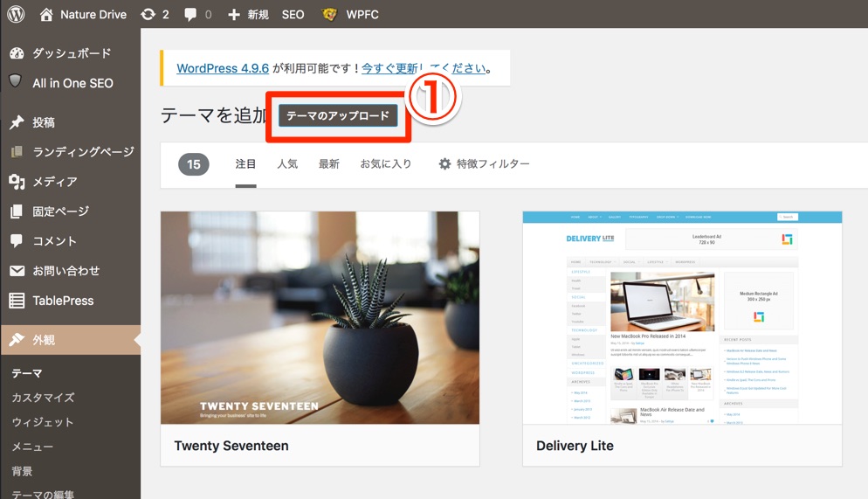Click the dashboard gauge icon
Screen dimensions: 868x499
pyautogui.click(x=17, y=53)
